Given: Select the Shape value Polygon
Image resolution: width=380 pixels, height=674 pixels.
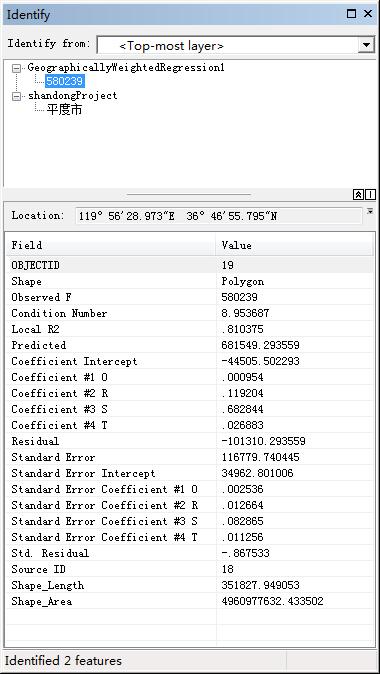Looking at the screenshot, I should [243, 282].
